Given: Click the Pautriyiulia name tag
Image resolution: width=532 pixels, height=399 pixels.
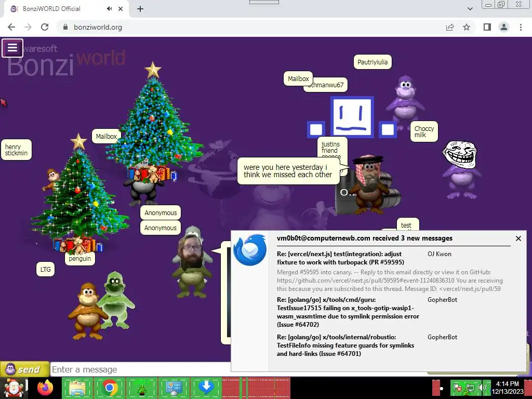Looking at the screenshot, I should 373,62.
